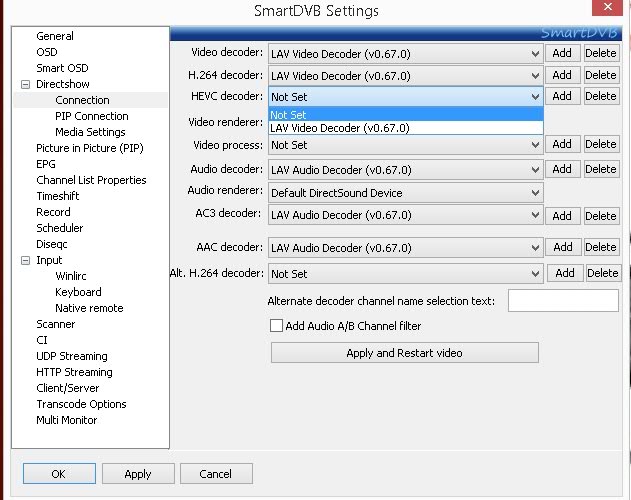
Task: Enable Add Audio A/B Channel filter
Action: 276,325
